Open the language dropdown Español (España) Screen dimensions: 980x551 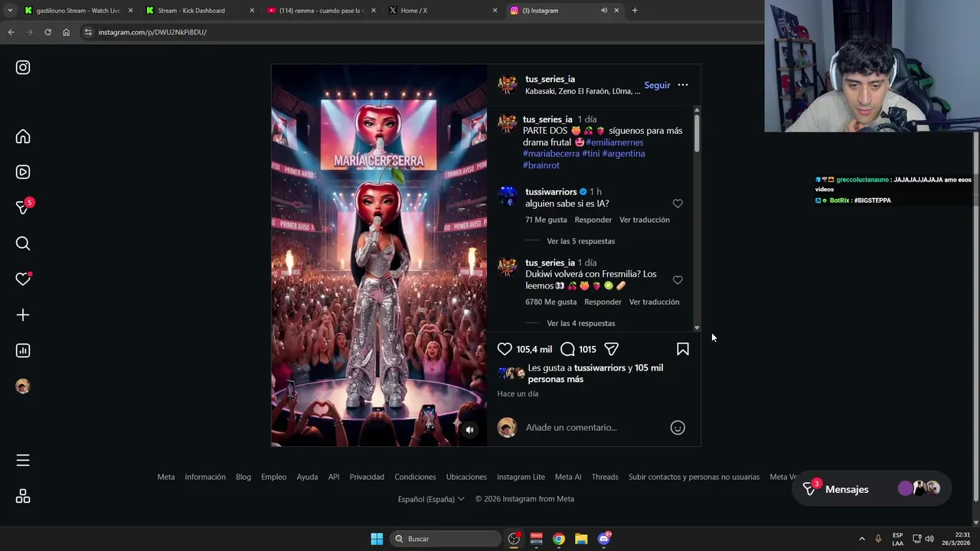pyautogui.click(x=431, y=499)
